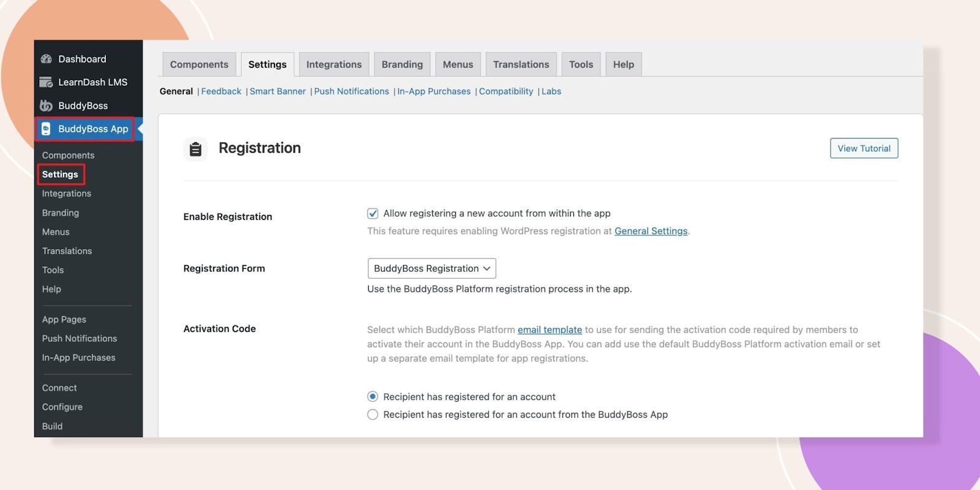Open BuddyBoss in the sidebar
Screen dimensions: 980x490
(x=83, y=105)
